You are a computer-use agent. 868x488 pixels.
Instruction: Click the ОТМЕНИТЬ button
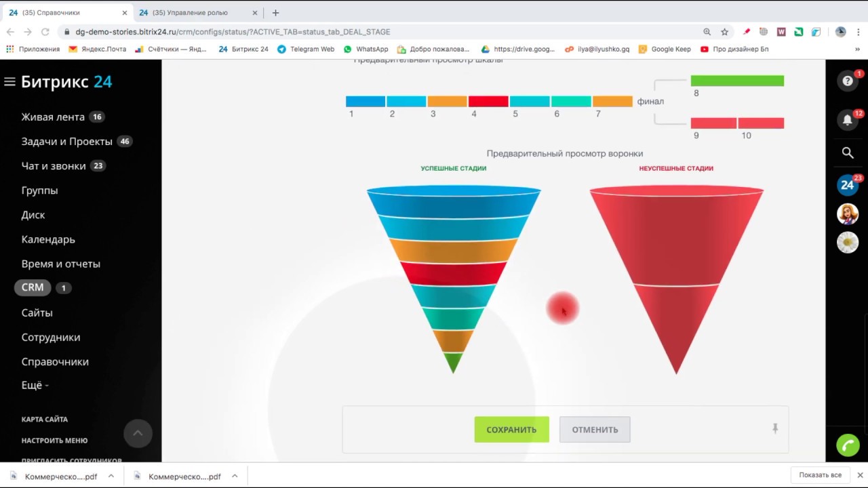(595, 430)
